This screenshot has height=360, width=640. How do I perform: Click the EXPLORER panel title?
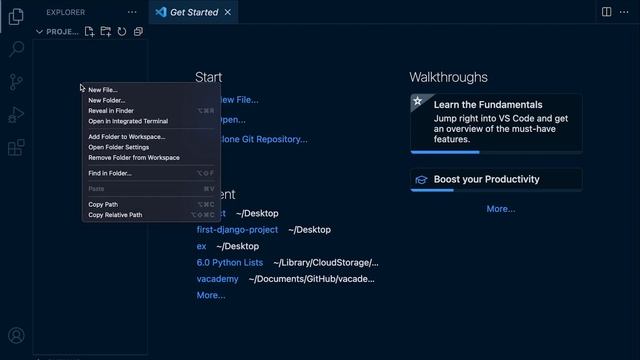point(65,12)
